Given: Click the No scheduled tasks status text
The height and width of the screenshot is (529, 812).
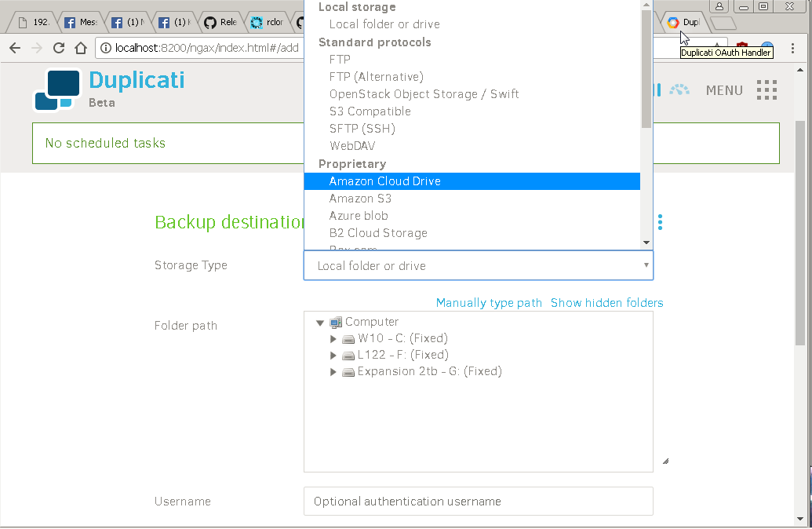Looking at the screenshot, I should click(x=106, y=144).
